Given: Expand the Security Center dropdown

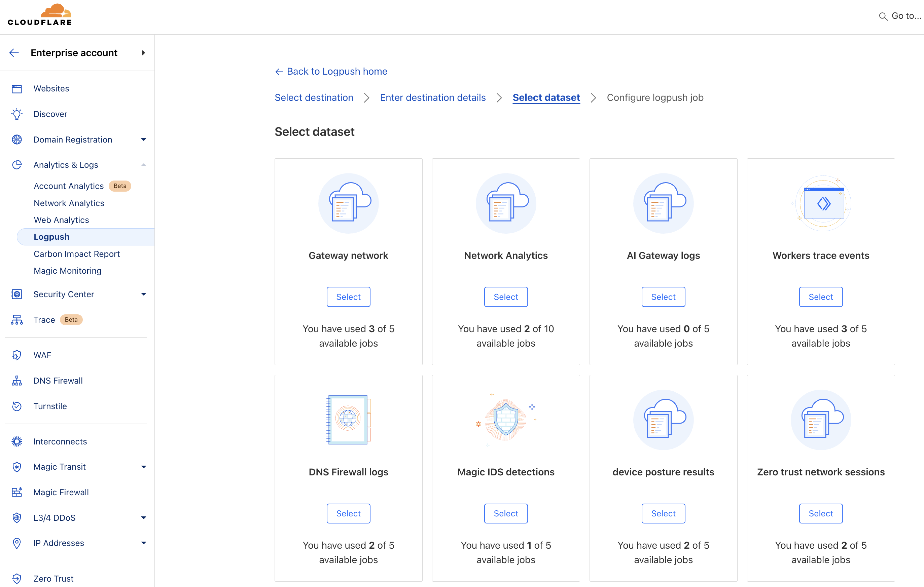Looking at the screenshot, I should click(143, 294).
